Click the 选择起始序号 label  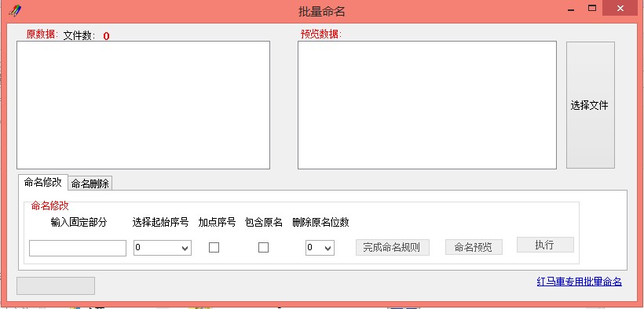tap(160, 223)
